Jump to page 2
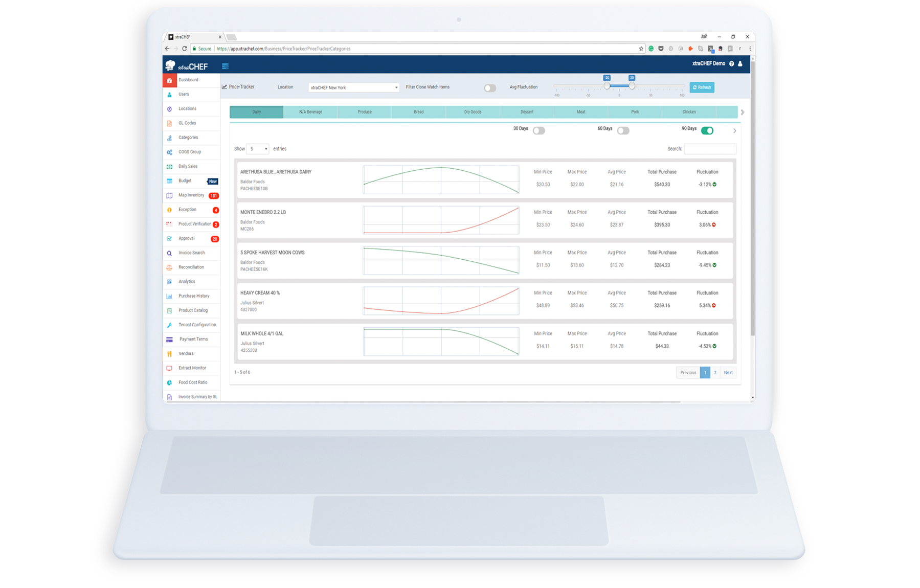This screenshot has height=588, width=920. click(715, 373)
